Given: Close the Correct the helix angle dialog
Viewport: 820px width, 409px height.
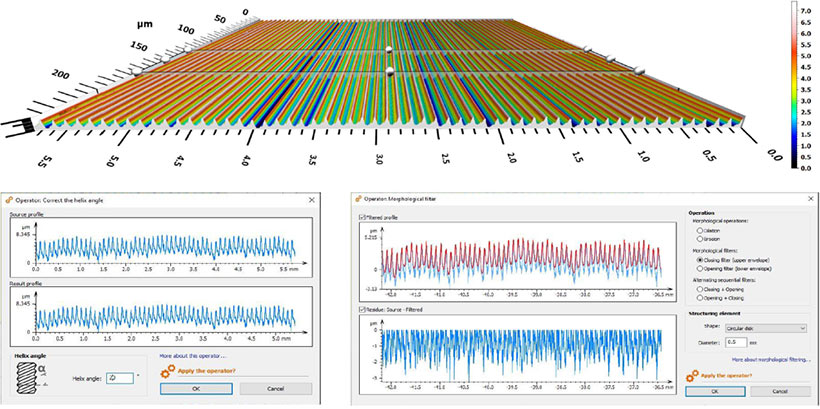Looking at the screenshot, I should [312, 200].
